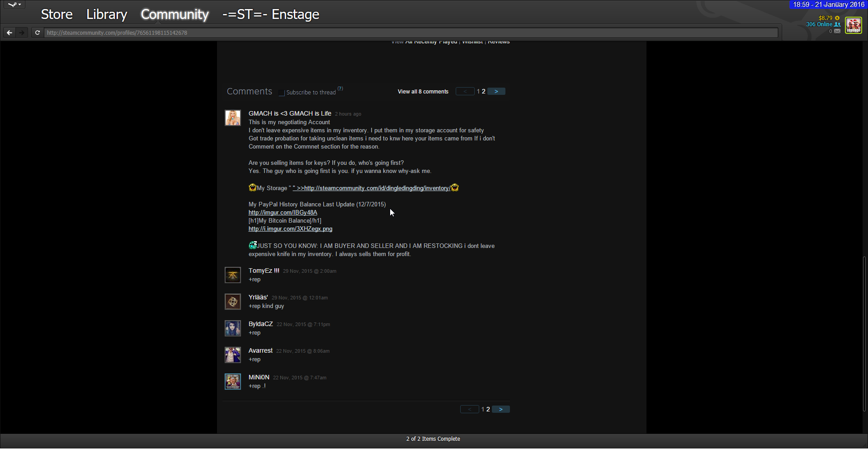Screen dimensions: 868x462
Task: Open the inbox envelope icon
Action: click(x=837, y=31)
